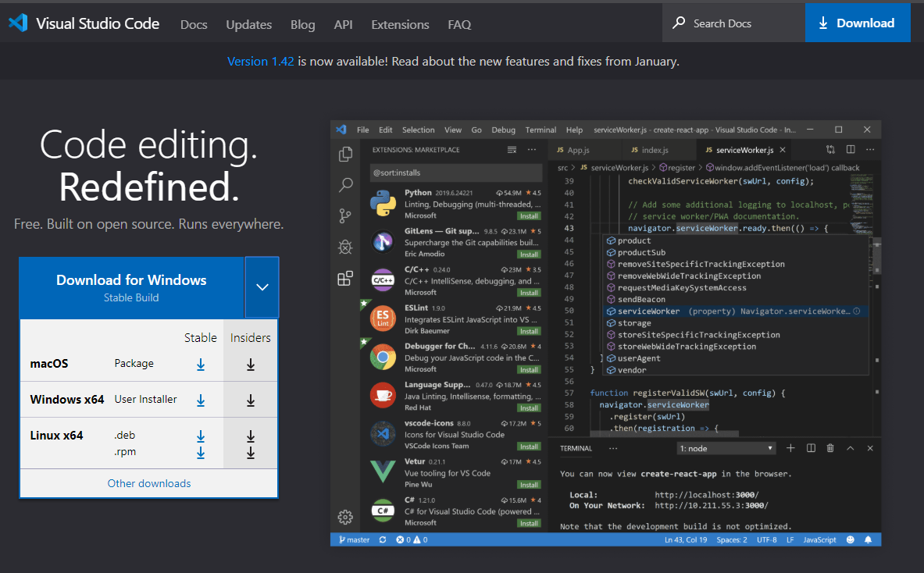Click trash icon to kill terminal

click(830, 448)
